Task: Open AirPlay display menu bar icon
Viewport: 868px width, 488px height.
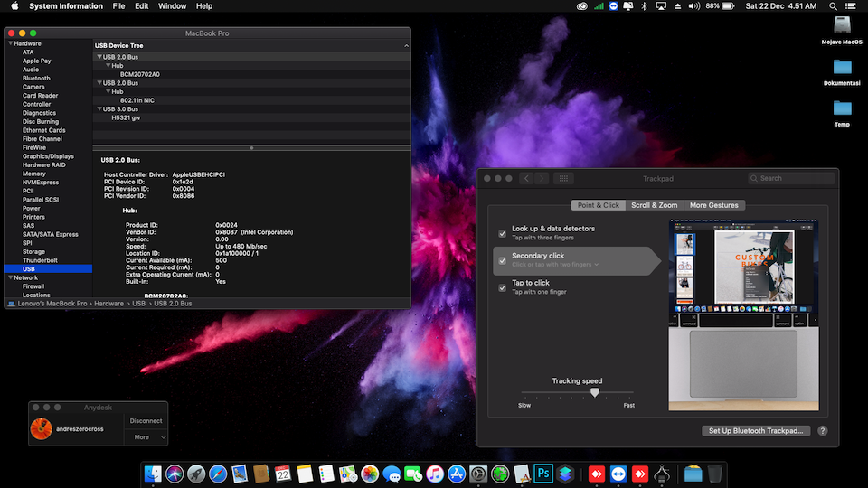Action: 661,6
